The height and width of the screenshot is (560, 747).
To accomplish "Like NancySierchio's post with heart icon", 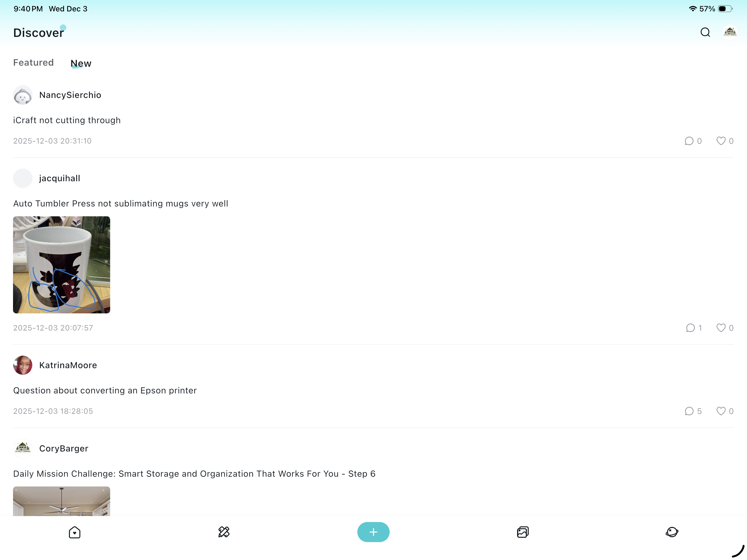I will 721,141.
